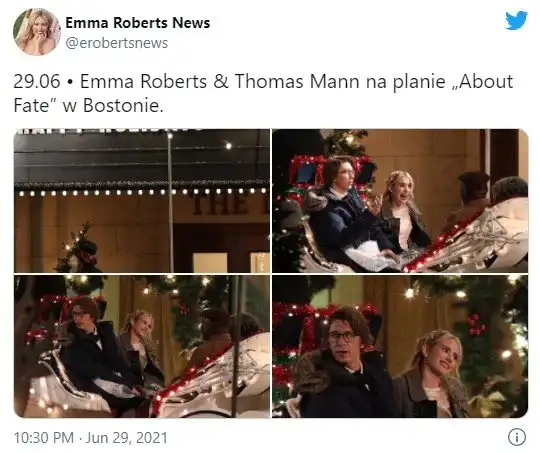Open the @erobertsnews handle link
The image size is (540, 453).
116,43
